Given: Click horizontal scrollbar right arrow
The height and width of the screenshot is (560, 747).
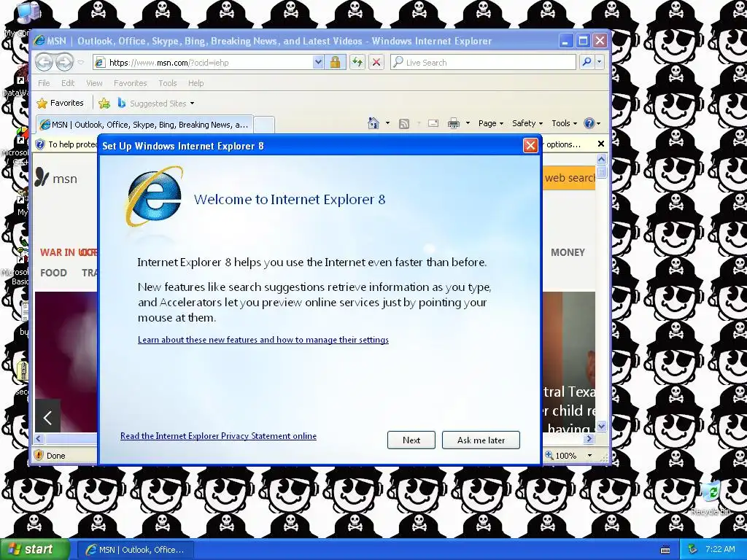Looking at the screenshot, I should click(x=589, y=438).
